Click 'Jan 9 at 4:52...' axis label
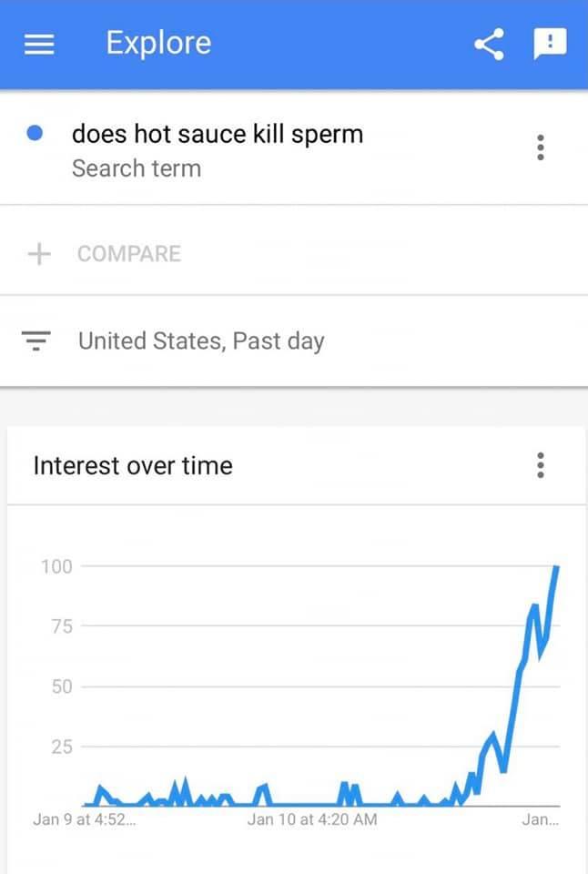Image resolution: width=588 pixels, height=874 pixels. [x=85, y=819]
